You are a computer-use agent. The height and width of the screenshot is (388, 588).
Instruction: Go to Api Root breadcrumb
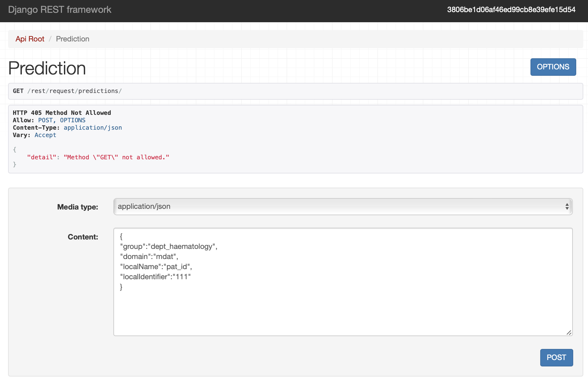(x=30, y=39)
